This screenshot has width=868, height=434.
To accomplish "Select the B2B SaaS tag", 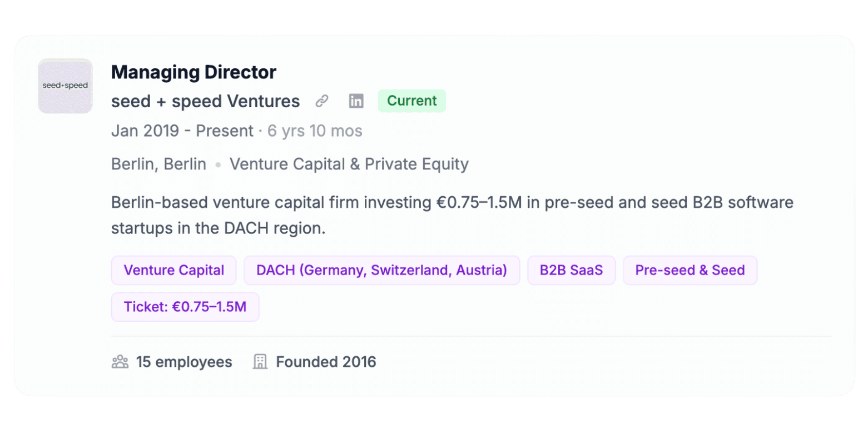I will pos(571,270).
